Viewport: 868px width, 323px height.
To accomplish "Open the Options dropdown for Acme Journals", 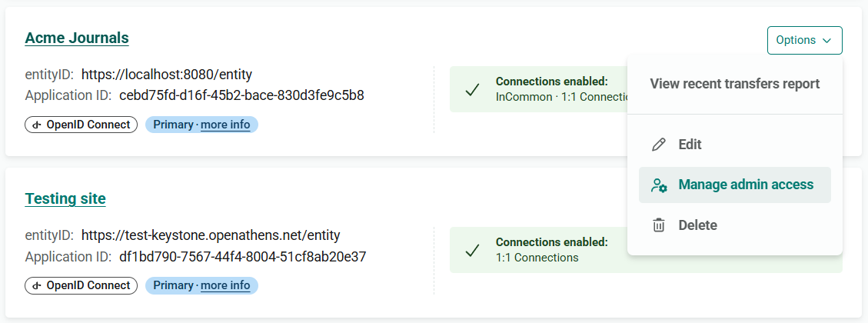I will coord(804,41).
